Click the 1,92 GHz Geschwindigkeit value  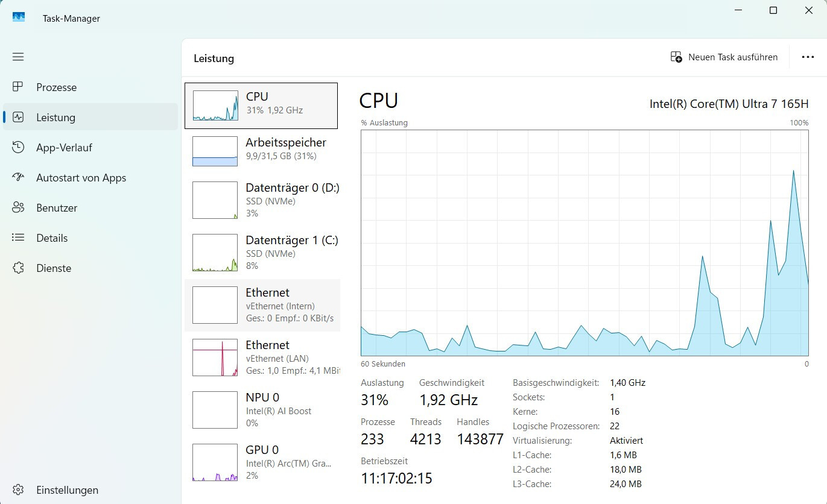[x=449, y=400]
